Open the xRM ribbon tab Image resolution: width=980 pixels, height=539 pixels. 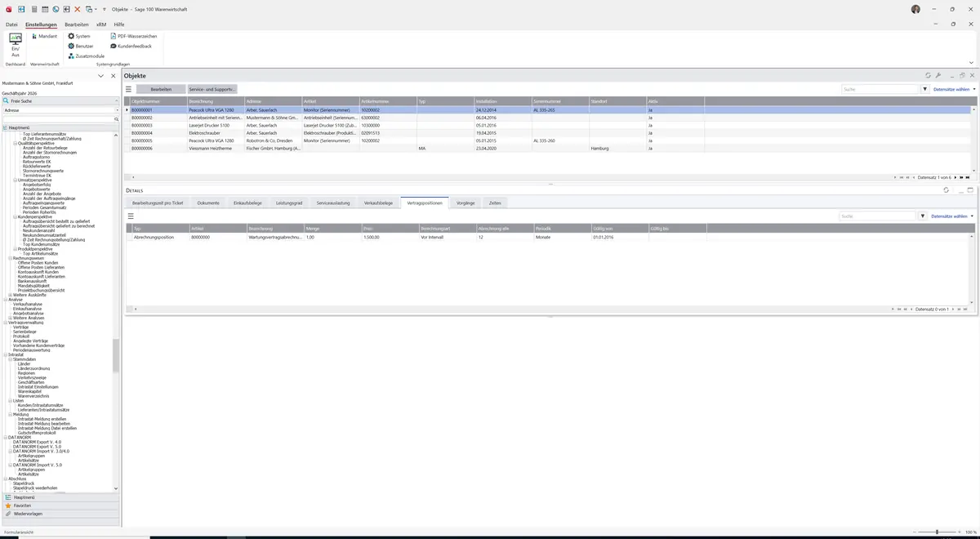tap(101, 24)
